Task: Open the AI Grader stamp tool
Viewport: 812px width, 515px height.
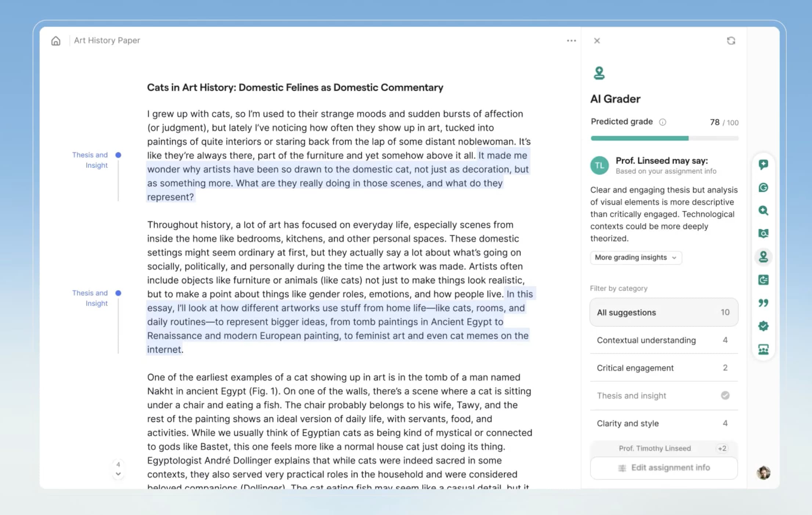Action: point(764,257)
